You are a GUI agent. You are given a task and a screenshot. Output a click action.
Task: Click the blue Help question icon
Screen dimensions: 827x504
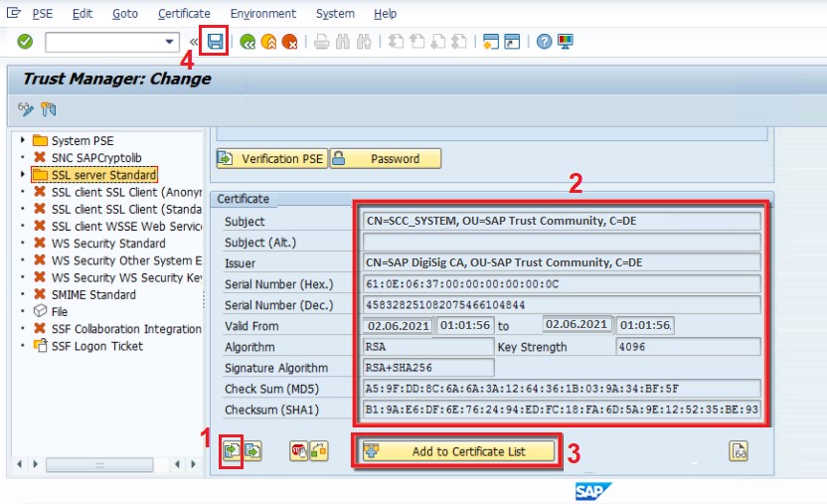(x=544, y=41)
